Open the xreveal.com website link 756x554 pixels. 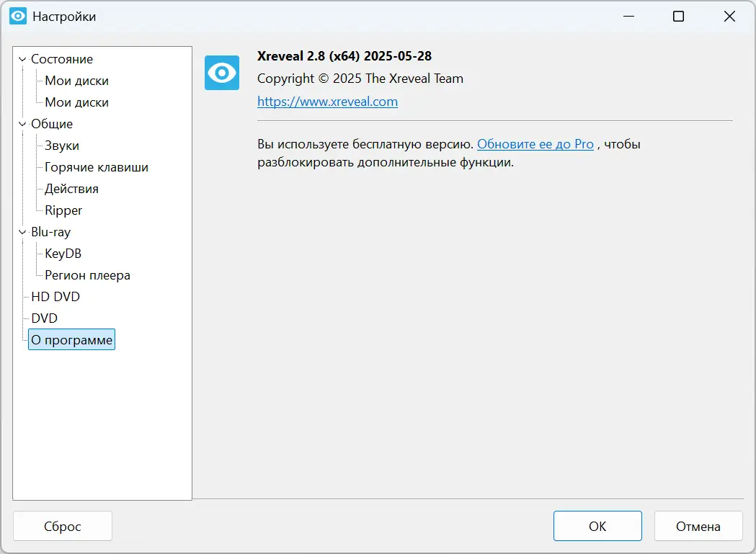click(x=327, y=102)
